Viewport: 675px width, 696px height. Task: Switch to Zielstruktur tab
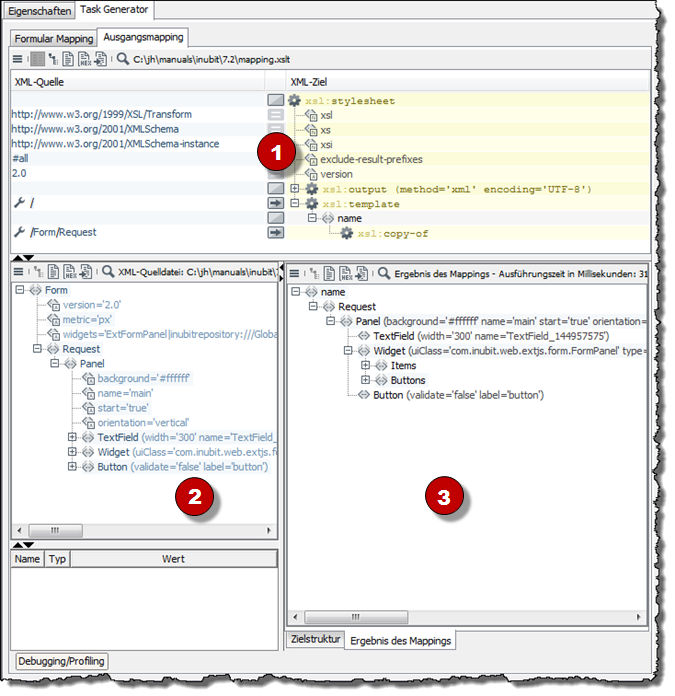click(316, 638)
